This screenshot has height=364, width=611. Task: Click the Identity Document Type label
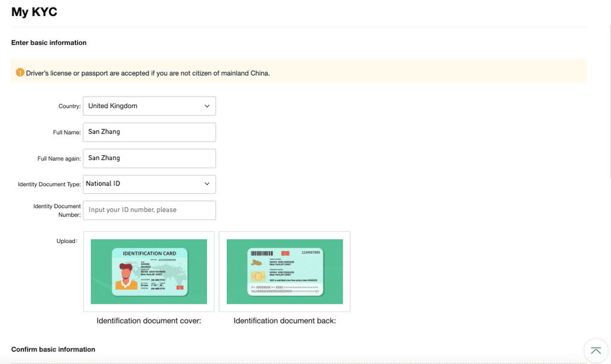(x=49, y=184)
